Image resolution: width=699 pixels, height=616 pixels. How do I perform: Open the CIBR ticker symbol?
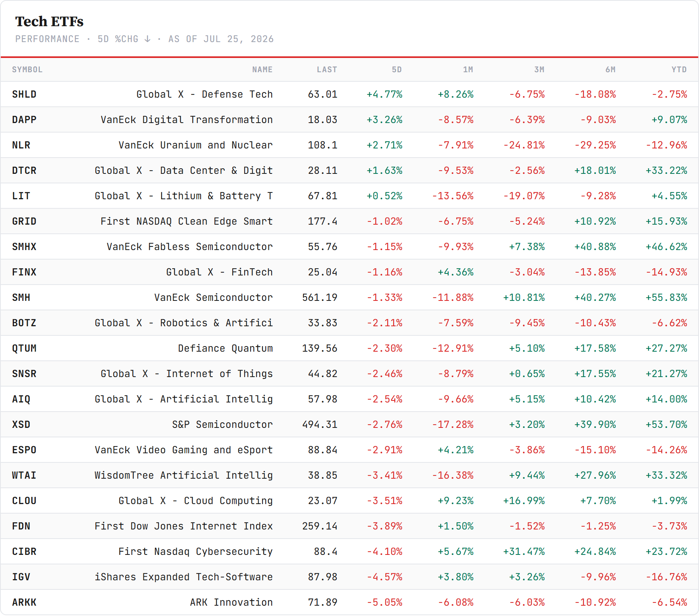point(24,552)
